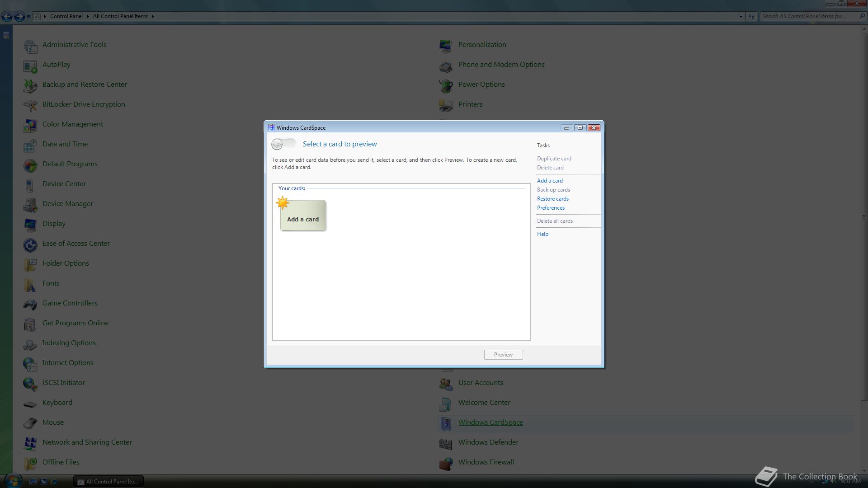Click the Windows CardSpace link in Control Panel

coord(491,422)
